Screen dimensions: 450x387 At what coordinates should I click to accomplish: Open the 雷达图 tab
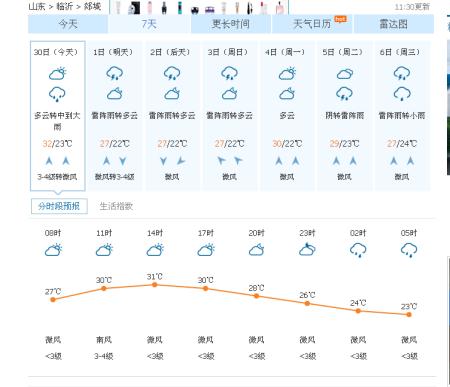tap(394, 24)
